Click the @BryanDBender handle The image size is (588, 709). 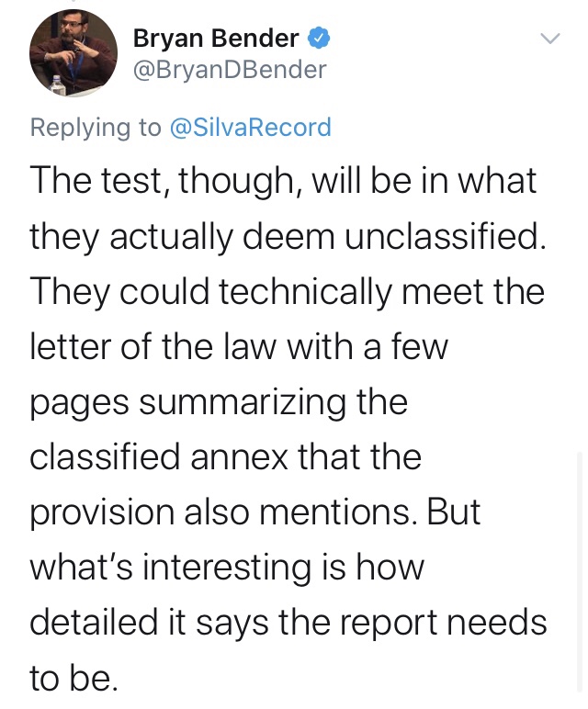(230, 69)
